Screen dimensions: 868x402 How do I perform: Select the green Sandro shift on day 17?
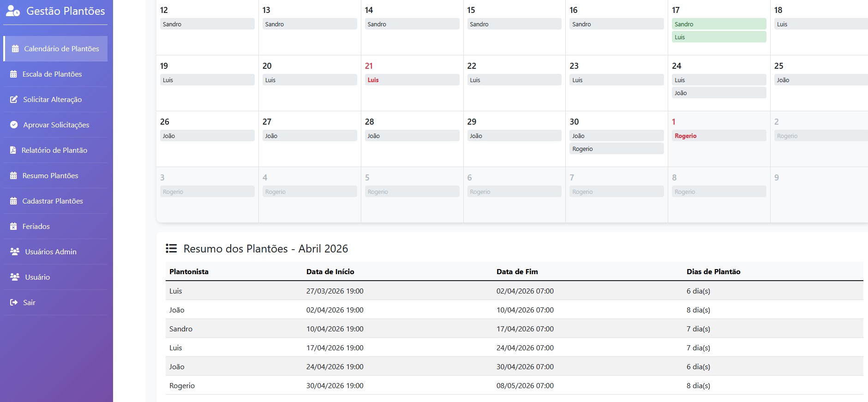[x=719, y=24]
